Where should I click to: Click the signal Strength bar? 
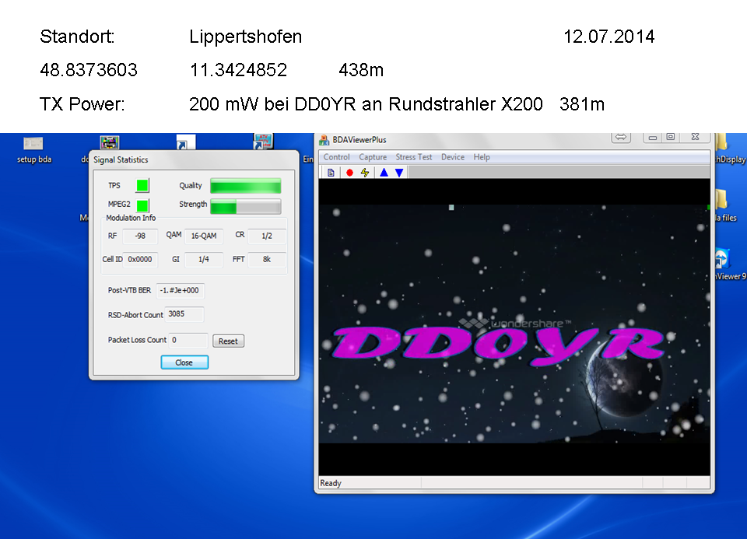point(245,206)
